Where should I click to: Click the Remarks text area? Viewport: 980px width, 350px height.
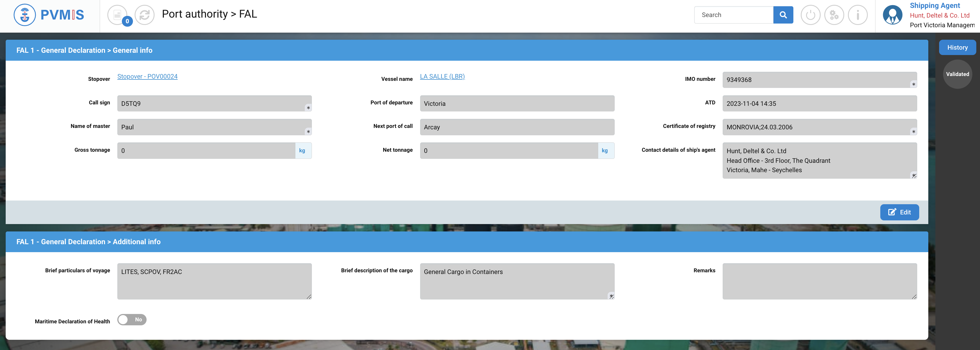tap(820, 281)
